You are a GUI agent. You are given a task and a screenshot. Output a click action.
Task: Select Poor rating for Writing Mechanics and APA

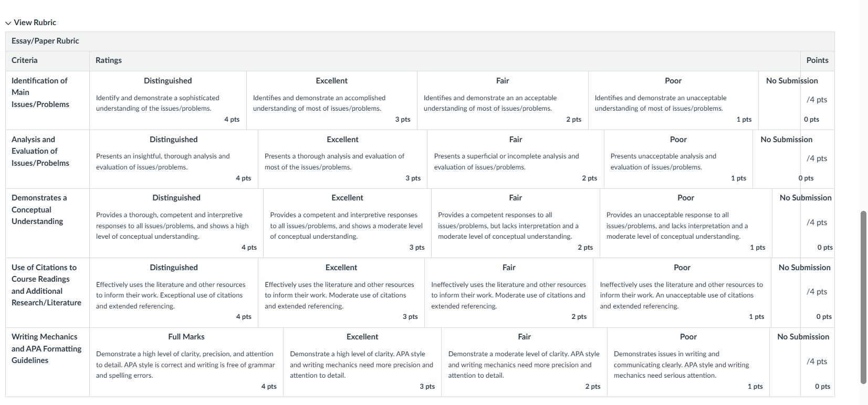click(x=688, y=362)
